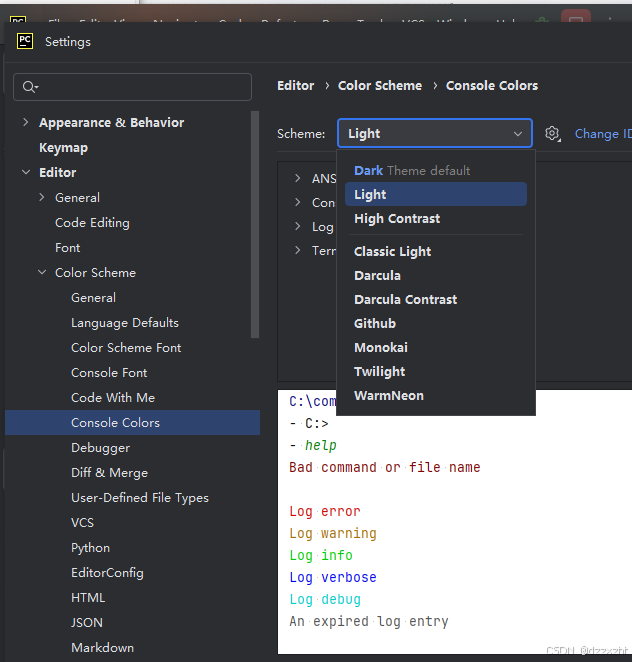Open Code With Me page

pos(113,398)
